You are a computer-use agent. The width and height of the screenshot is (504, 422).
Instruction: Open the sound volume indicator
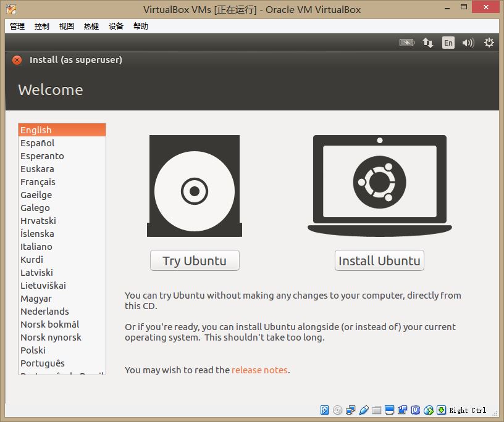468,43
